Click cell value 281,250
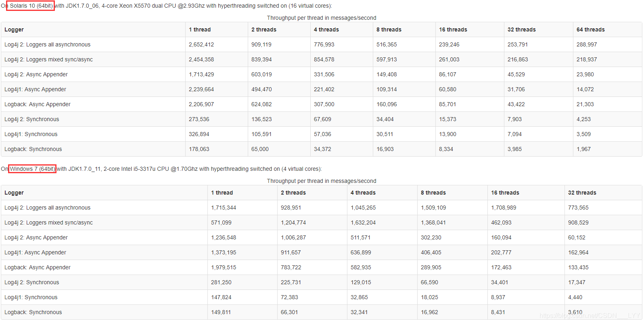The image size is (644, 323). [x=221, y=282]
